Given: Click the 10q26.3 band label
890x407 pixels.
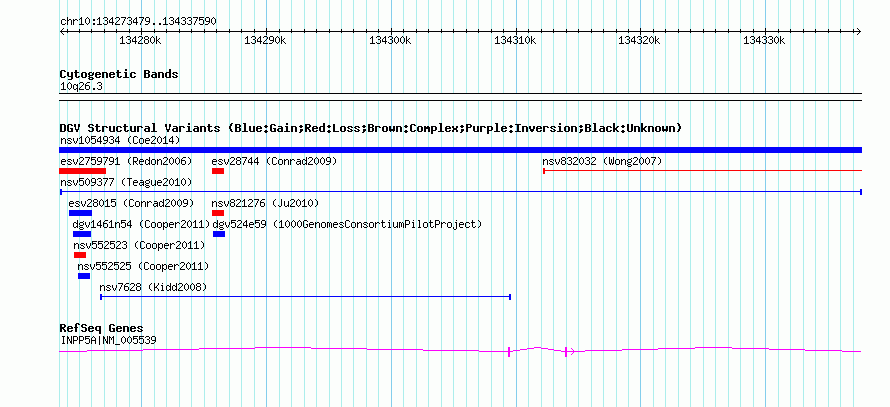Looking at the screenshot, I should [81, 87].
